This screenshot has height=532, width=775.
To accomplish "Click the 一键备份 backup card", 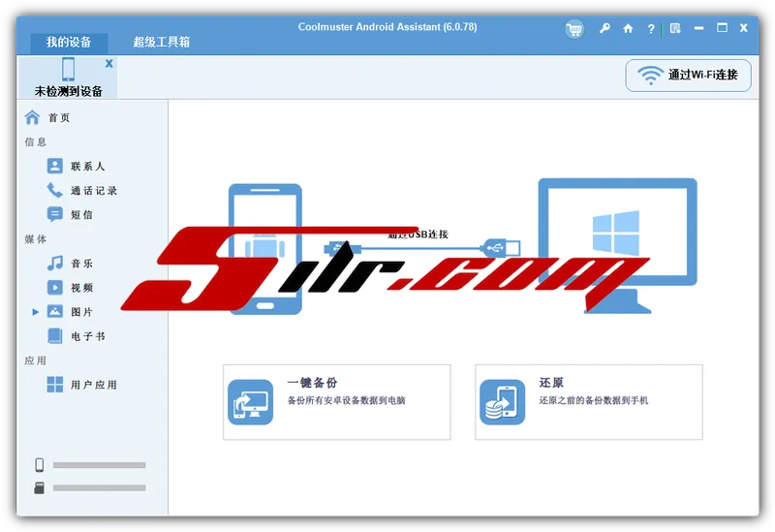I will pyautogui.click(x=336, y=402).
